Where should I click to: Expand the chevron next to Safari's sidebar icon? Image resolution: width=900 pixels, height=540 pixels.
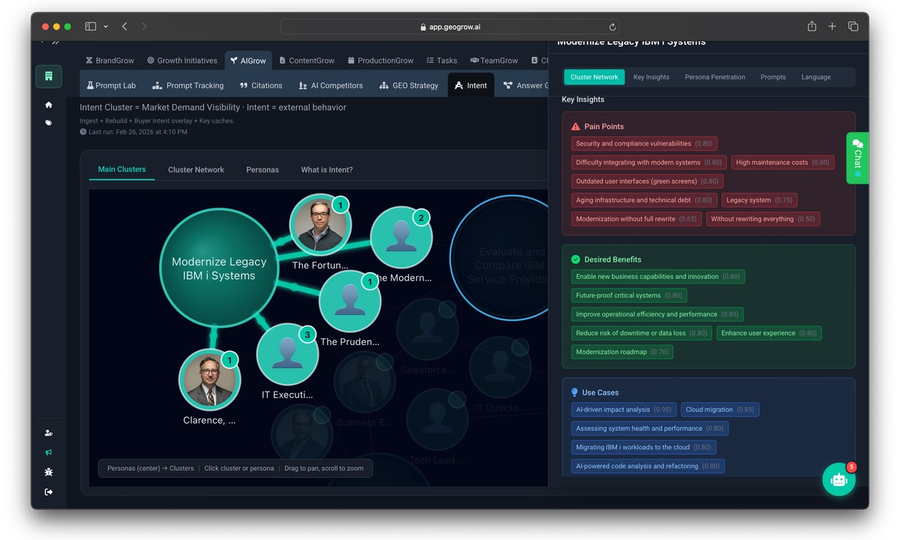(106, 26)
